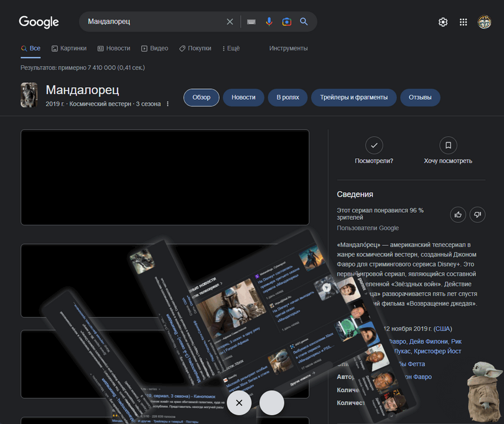Open the Google apps grid
Viewport: 504px width, 424px height.
tap(463, 22)
